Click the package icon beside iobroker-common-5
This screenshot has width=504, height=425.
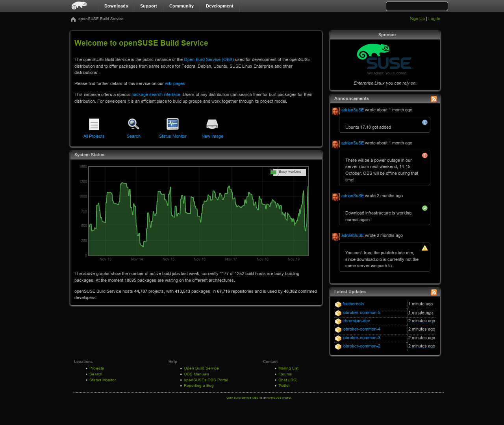point(338,313)
